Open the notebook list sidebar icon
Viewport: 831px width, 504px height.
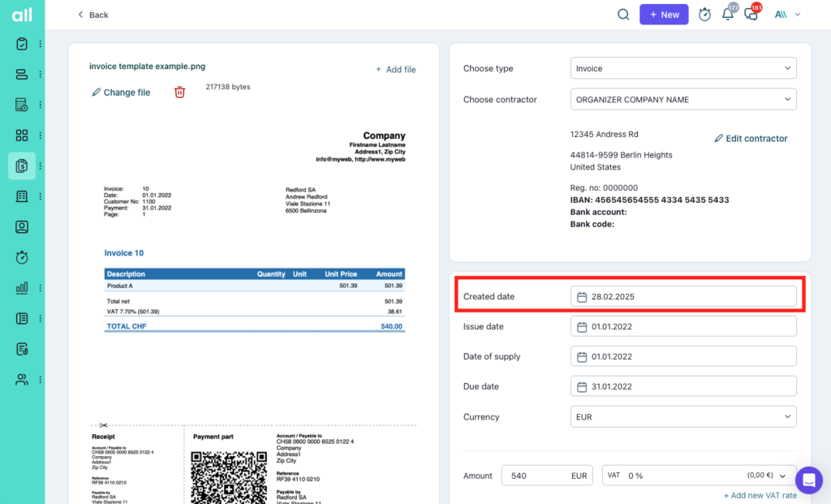22,318
